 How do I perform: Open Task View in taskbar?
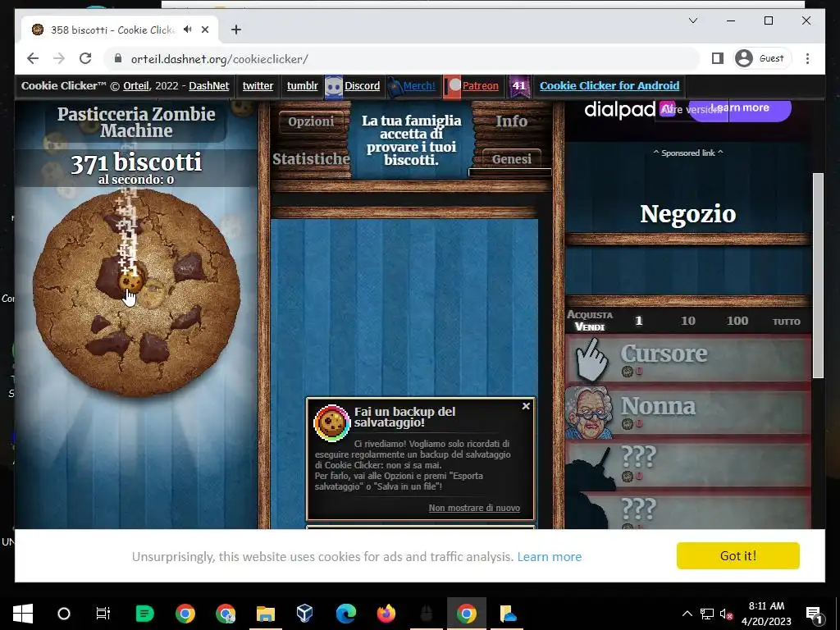pyautogui.click(x=103, y=614)
